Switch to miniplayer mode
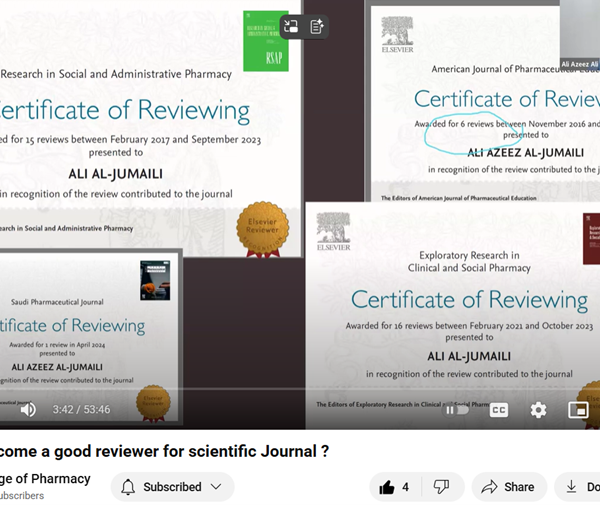Screen dimensions: 600x505 point(578,410)
